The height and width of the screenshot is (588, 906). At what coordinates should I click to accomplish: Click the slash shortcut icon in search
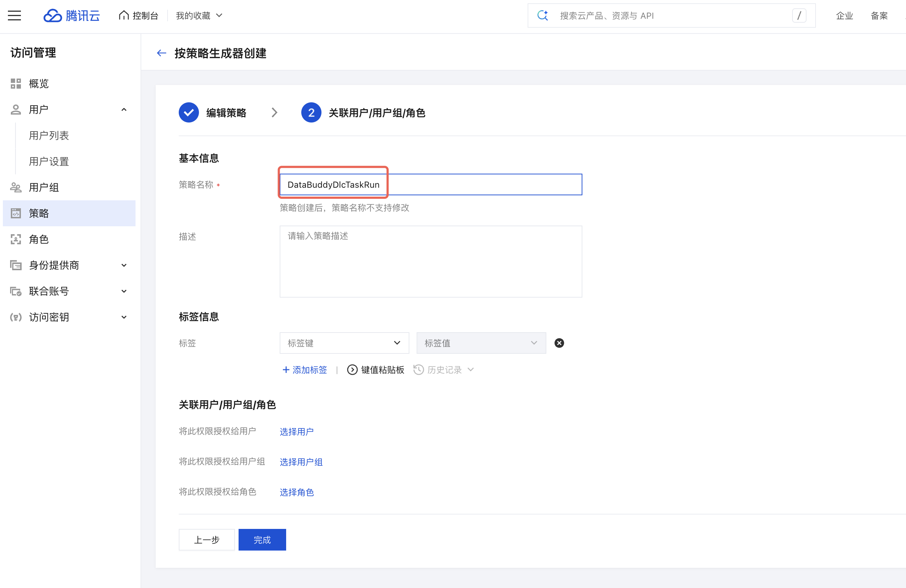click(x=799, y=15)
